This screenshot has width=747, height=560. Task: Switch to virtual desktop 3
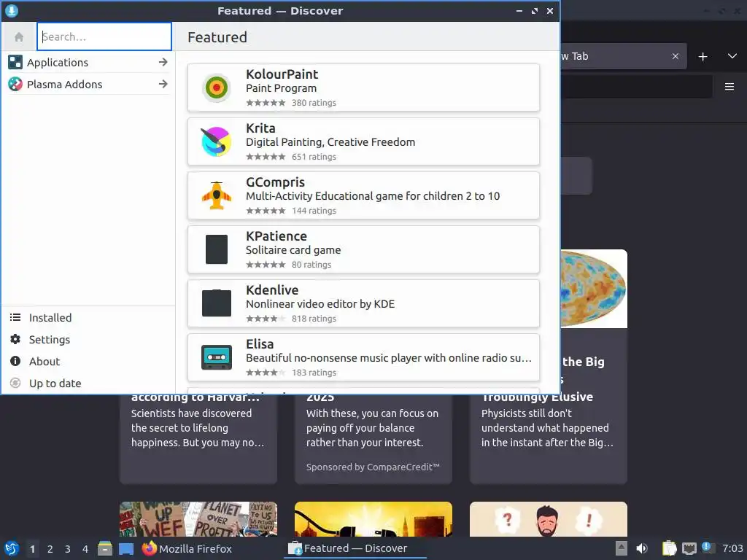point(68,549)
